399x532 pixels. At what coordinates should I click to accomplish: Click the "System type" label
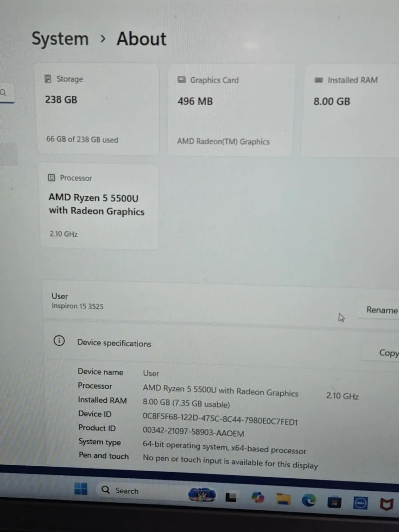click(100, 442)
